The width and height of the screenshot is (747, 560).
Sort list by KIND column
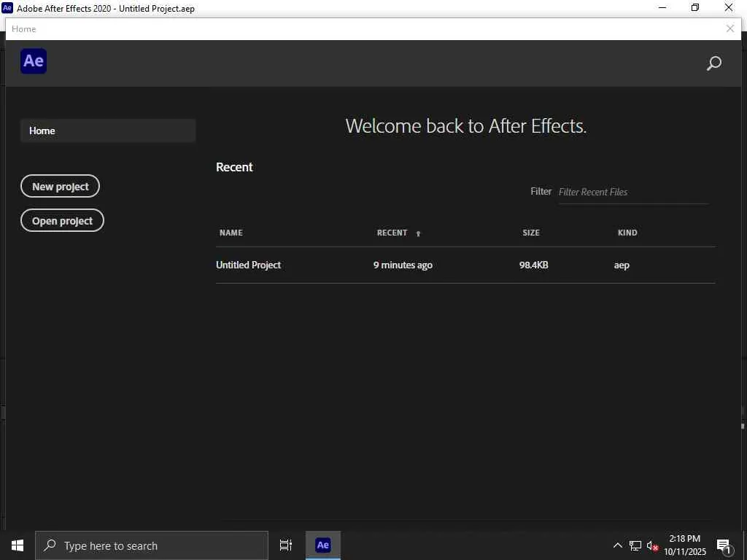tap(627, 233)
